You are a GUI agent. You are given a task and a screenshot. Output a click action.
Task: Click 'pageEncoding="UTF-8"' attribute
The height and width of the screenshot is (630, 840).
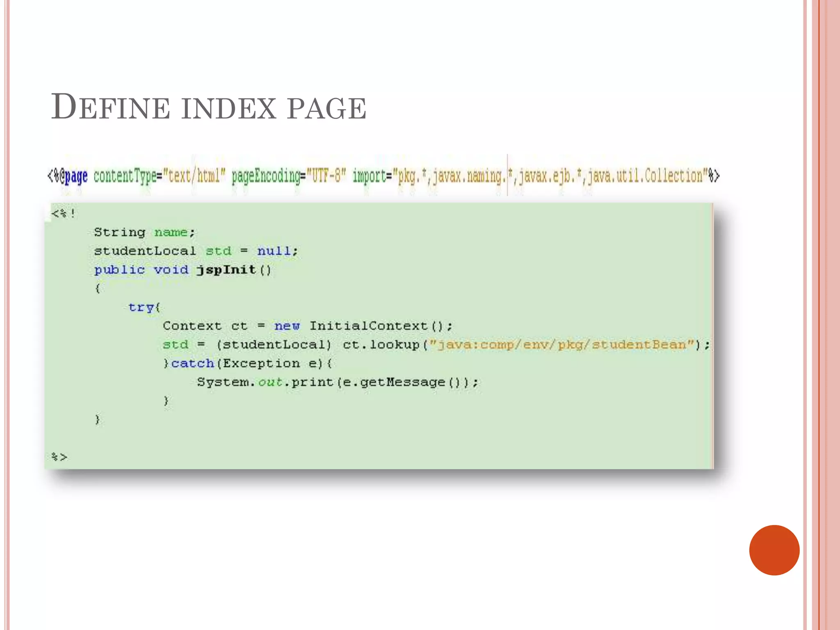tap(289, 176)
